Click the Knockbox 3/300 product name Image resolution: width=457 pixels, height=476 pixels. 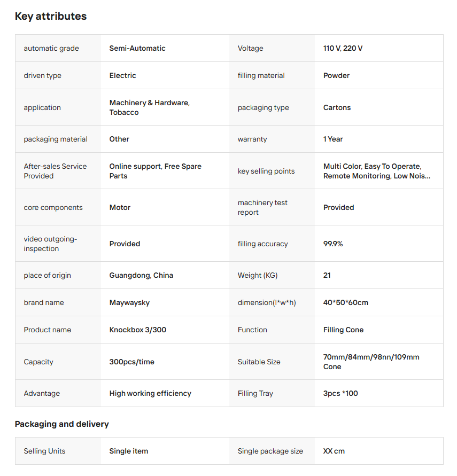(137, 330)
